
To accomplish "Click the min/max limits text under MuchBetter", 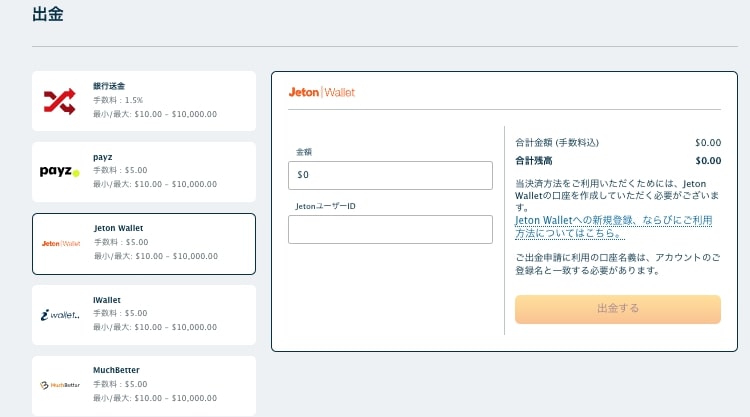I will (155, 398).
